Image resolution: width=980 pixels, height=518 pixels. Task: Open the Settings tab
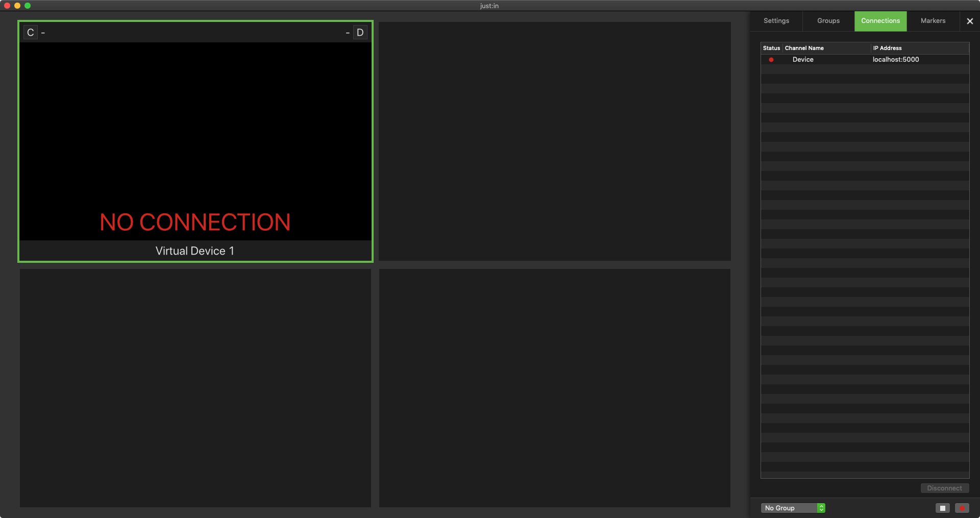[776, 21]
